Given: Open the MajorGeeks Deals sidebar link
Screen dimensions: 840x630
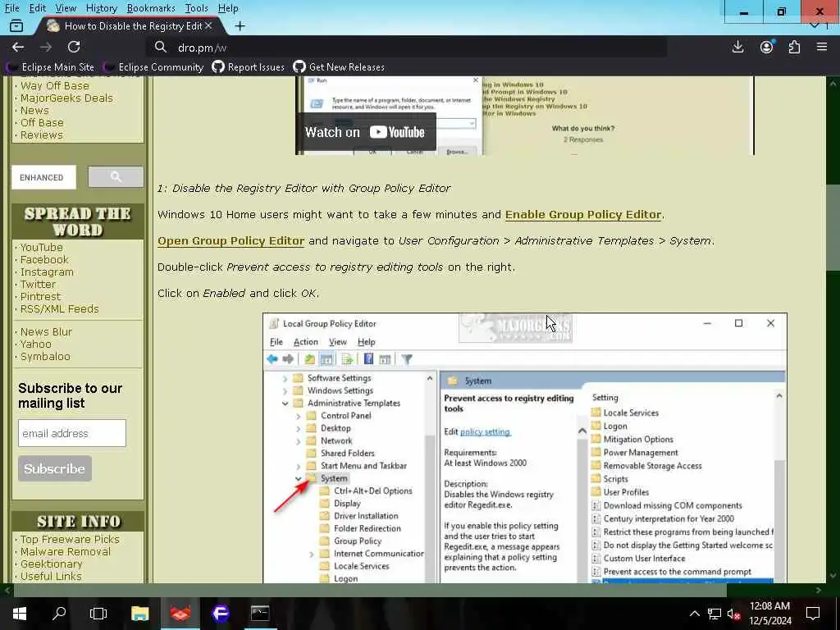Looking at the screenshot, I should tap(66, 98).
